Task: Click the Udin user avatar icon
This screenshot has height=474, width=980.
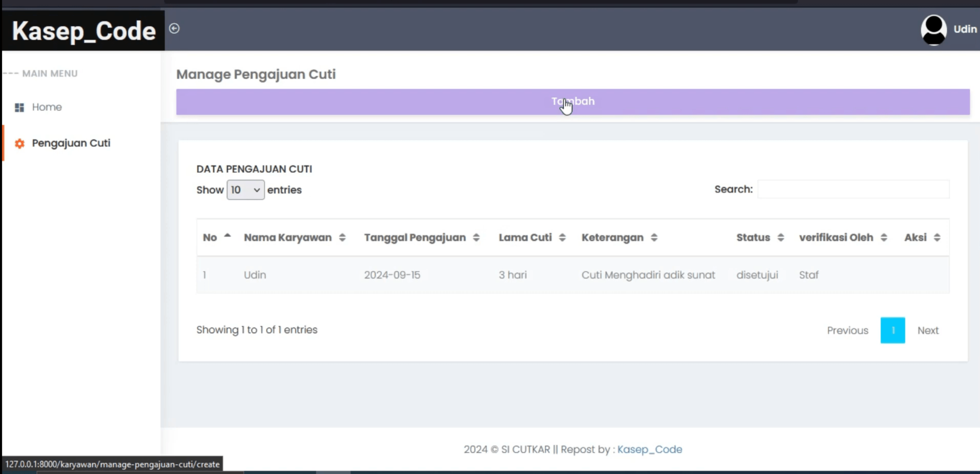Action: coord(934,30)
